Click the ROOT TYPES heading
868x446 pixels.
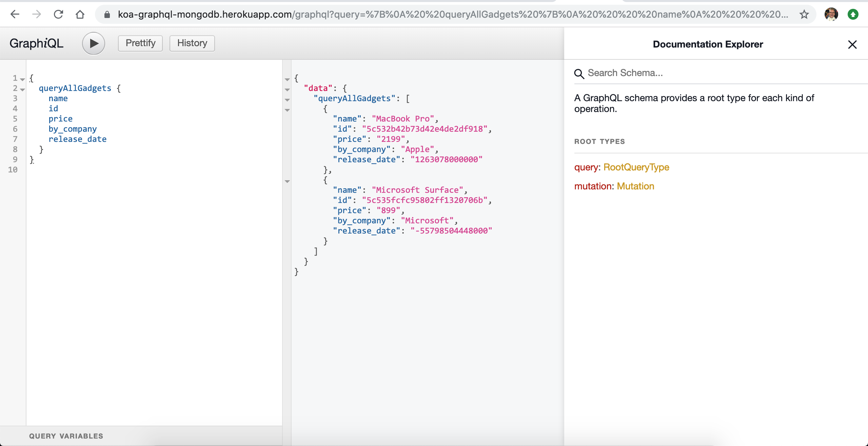coord(599,142)
